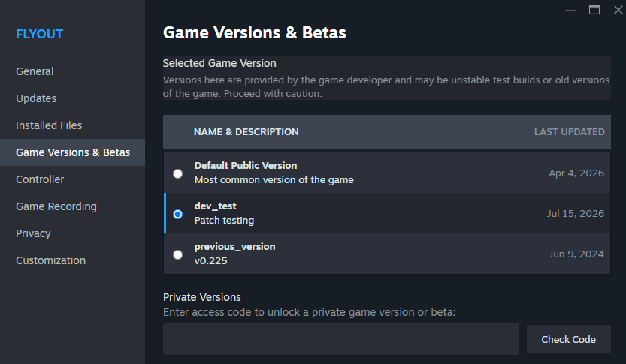
Task: Click the dev_test version name
Action: click(215, 206)
